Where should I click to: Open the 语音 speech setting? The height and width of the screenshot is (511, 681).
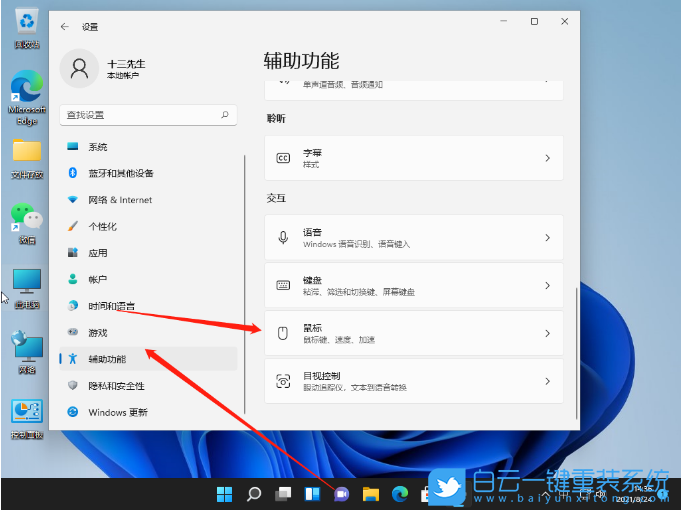click(414, 237)
